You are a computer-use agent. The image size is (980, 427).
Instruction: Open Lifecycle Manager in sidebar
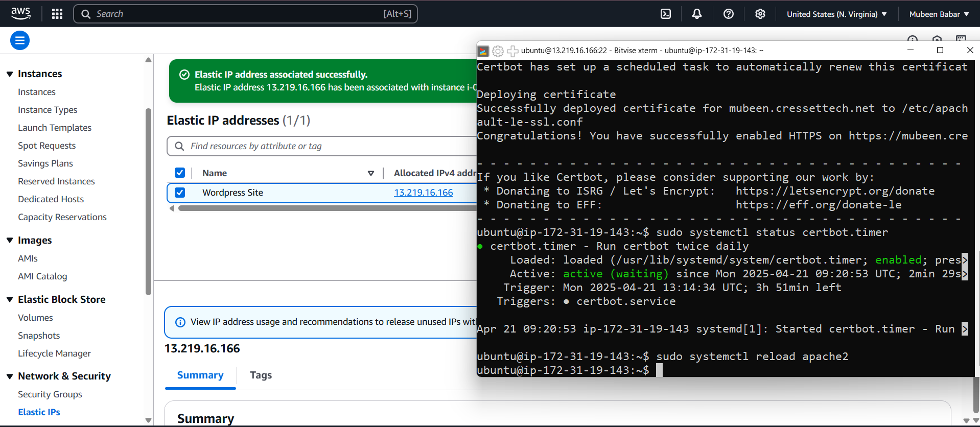tap(54, 353)
